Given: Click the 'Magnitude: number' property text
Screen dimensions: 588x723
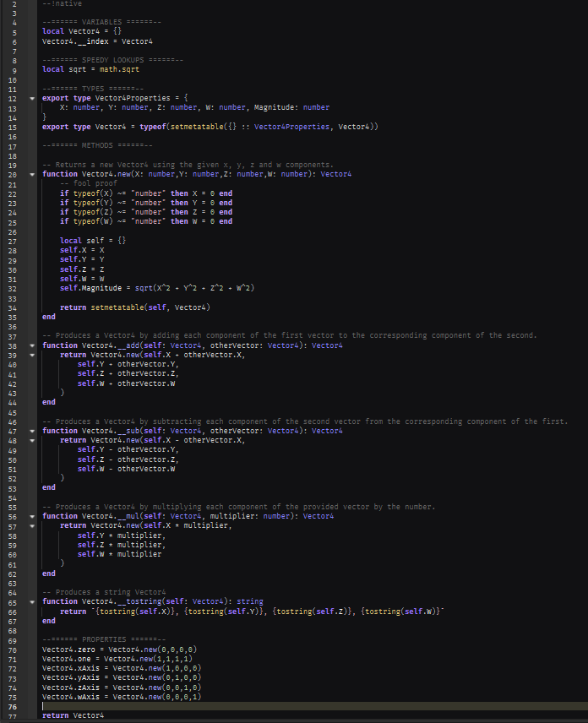Looking at the screenshot, I should point(292,107).
